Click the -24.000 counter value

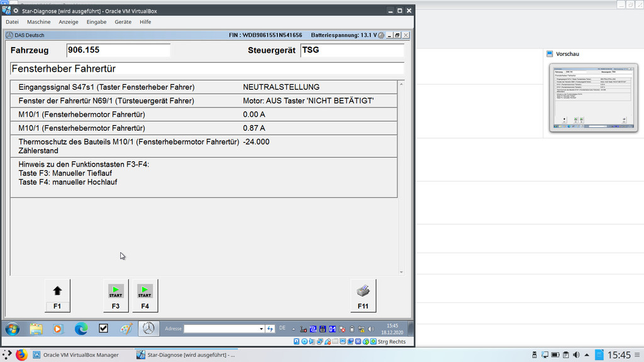[x=257, y=142]
